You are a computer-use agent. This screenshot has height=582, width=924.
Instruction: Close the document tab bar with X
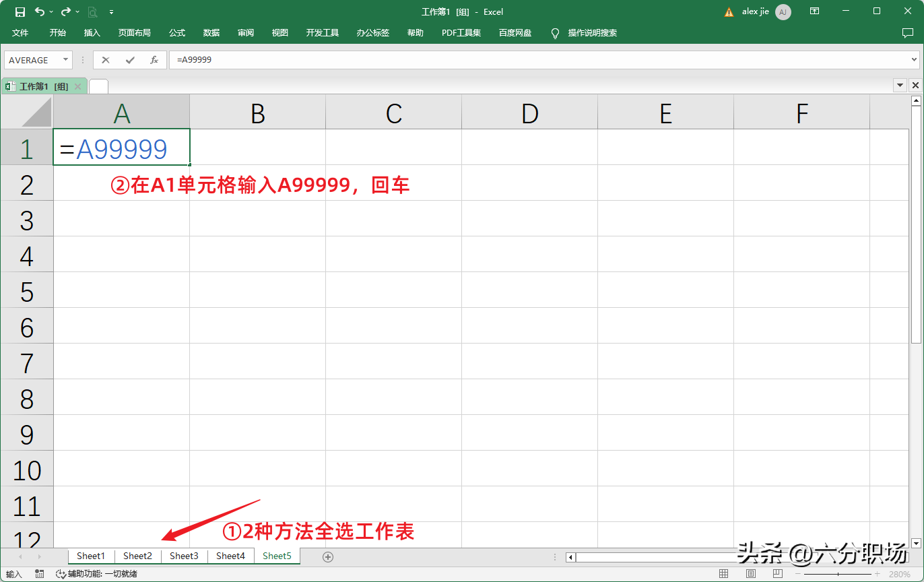point(915,86)
